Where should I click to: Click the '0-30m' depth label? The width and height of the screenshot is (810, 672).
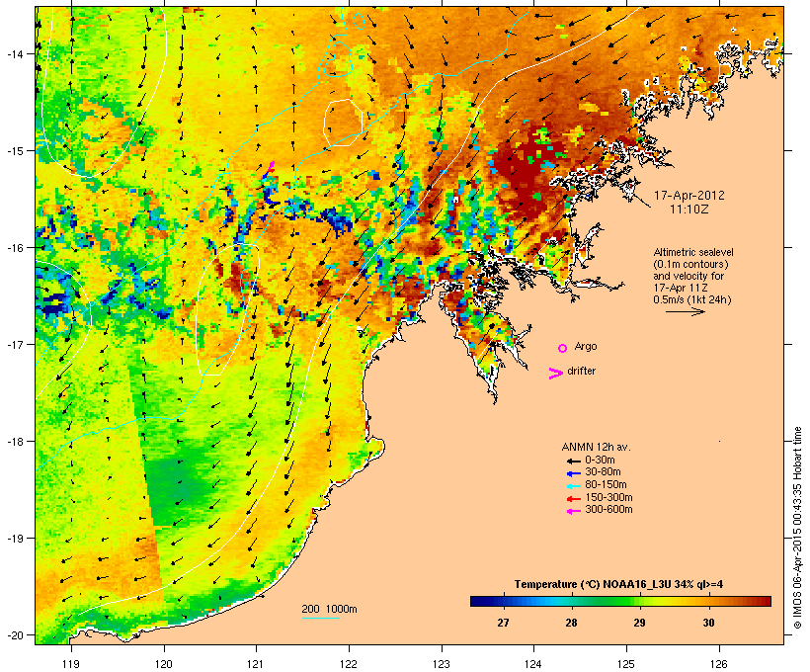click(x=600, y=461)
